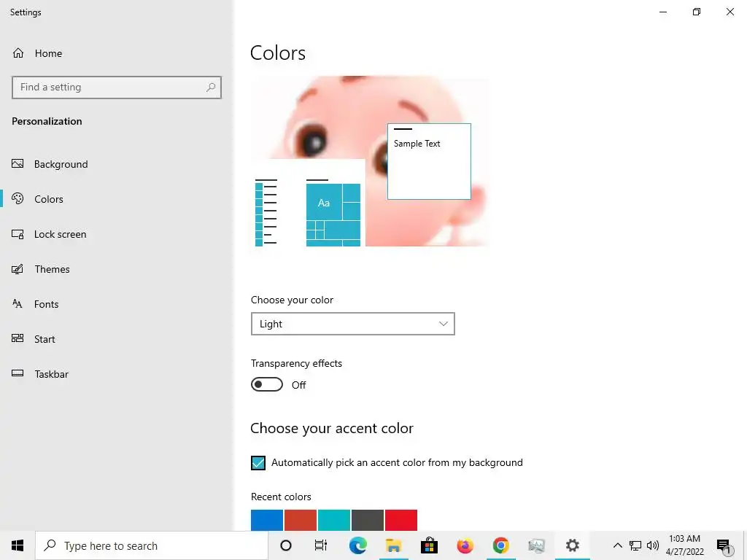Image resolution: width=747 pixels, height=560 pixels.
Task: Click the Recent colors label
Action: 281,497
